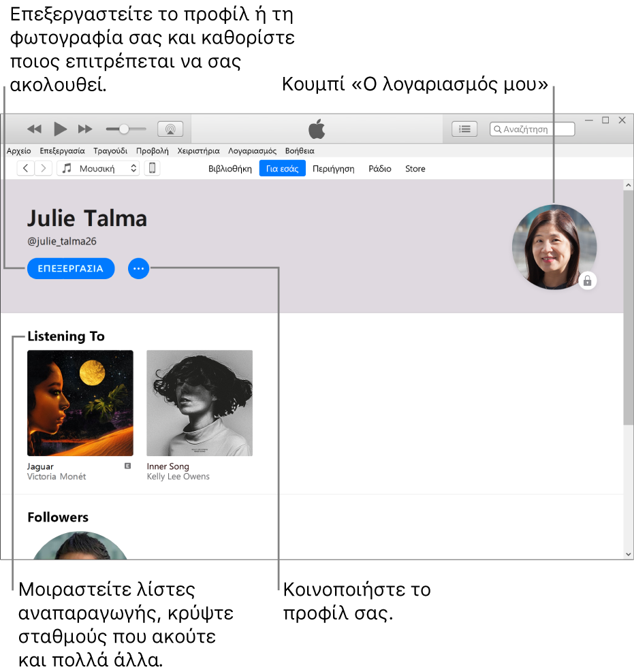Click the Αναζήτηση search field
634x672 pixels.
pyautogui.click(x=532, y=129)
